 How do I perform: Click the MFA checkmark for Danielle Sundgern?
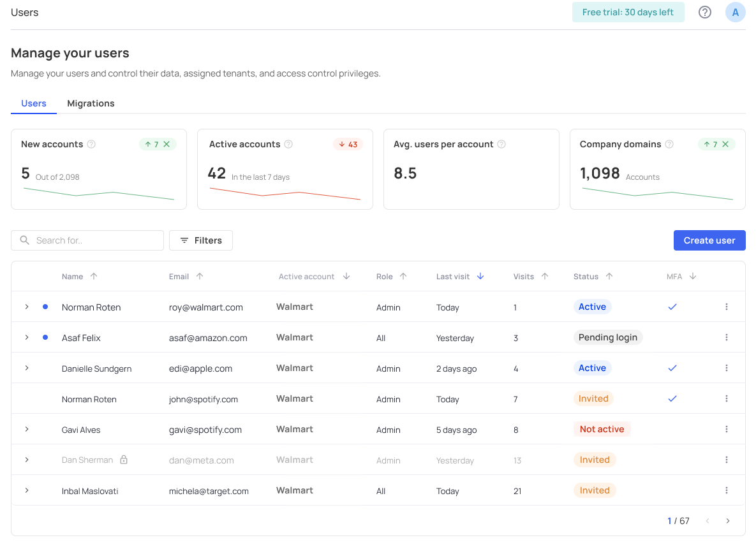tap(672, 368)
